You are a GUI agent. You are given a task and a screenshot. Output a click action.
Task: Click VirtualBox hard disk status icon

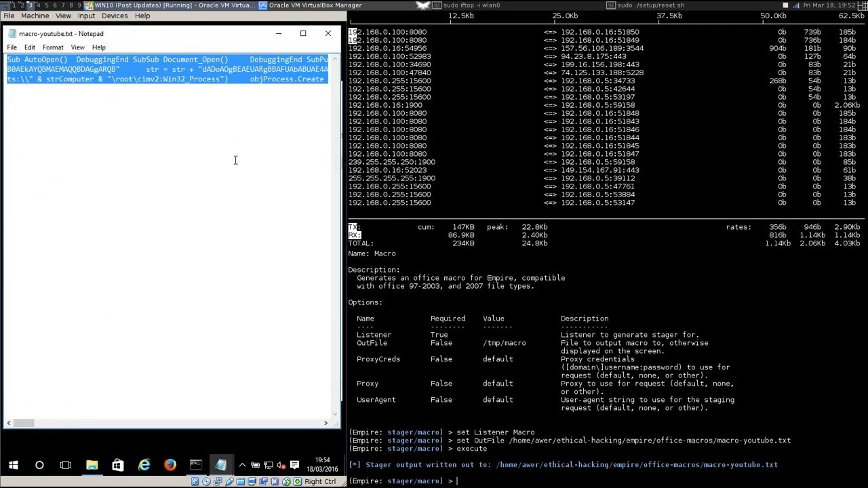pyautogui.click(x=195, y=481)
